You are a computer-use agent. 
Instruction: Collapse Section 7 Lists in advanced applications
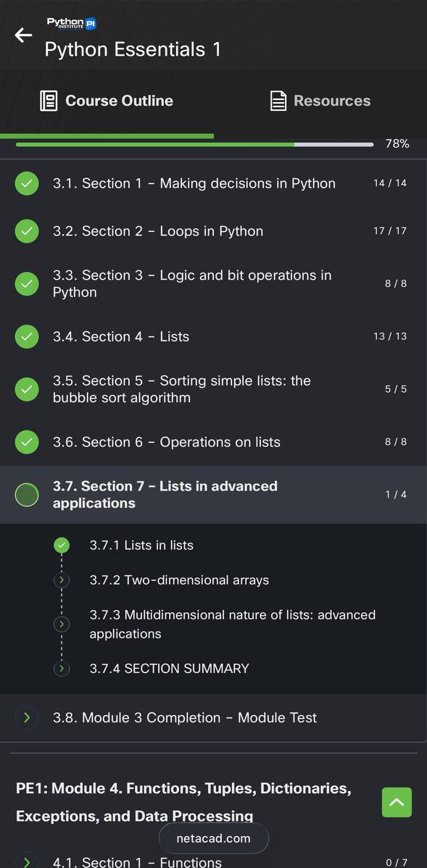pos(213,495)
